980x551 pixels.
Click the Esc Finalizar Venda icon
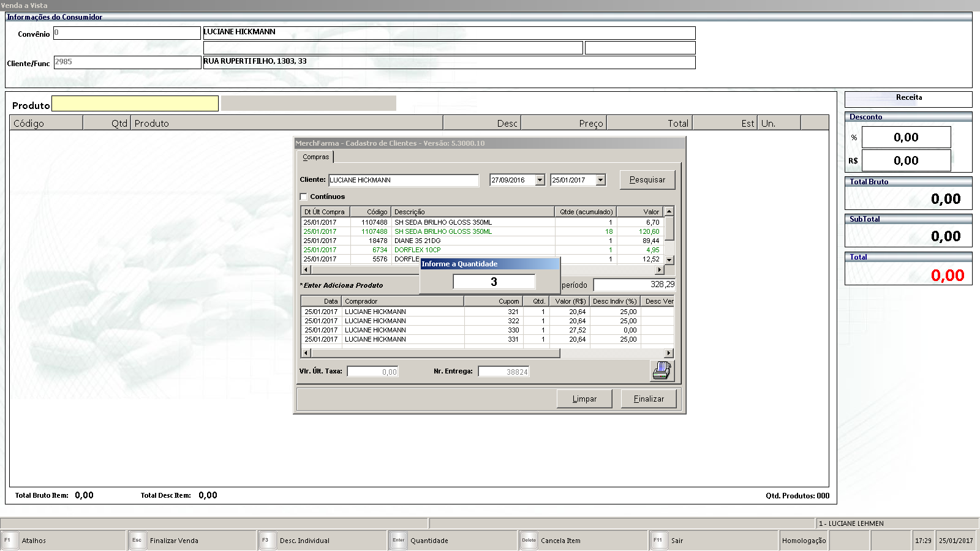(137, 541)
